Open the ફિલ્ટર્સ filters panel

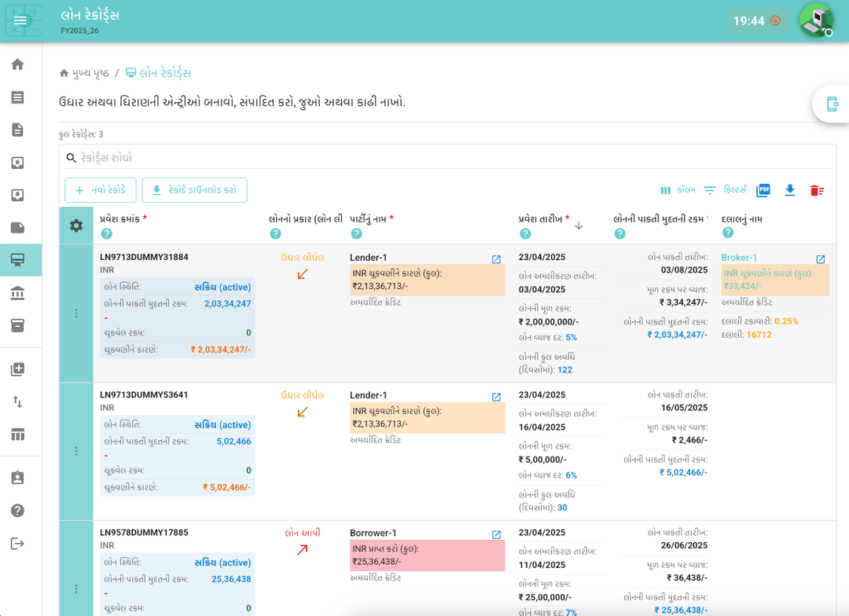[x=725, y=190]
